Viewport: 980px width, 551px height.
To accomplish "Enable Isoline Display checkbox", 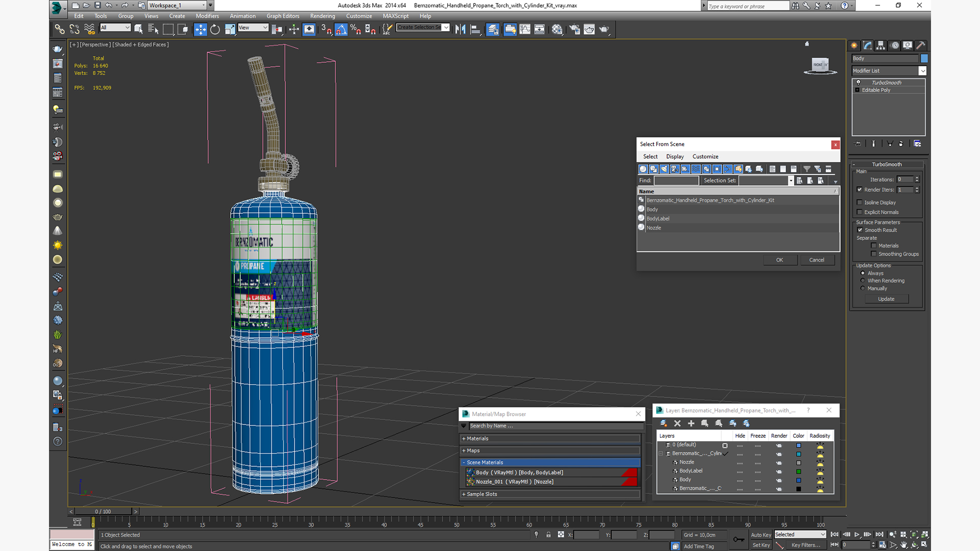I will (x=860, y=203).
